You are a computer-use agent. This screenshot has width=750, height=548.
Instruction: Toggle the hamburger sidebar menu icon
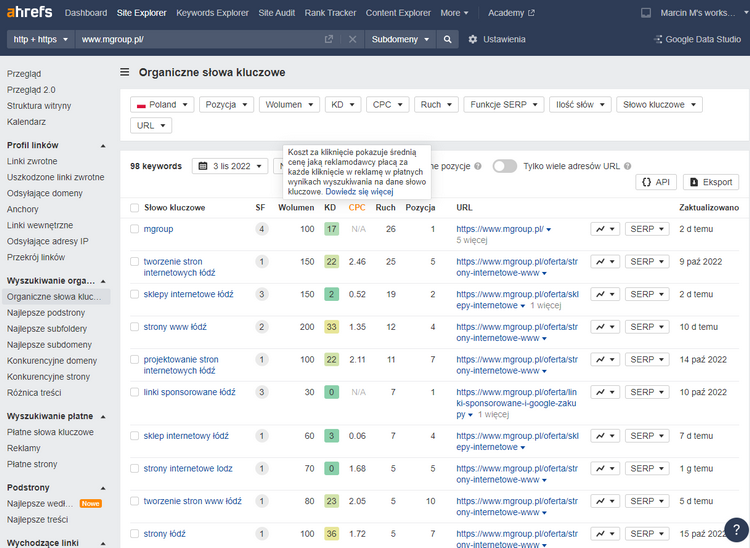tap(125, 73)
